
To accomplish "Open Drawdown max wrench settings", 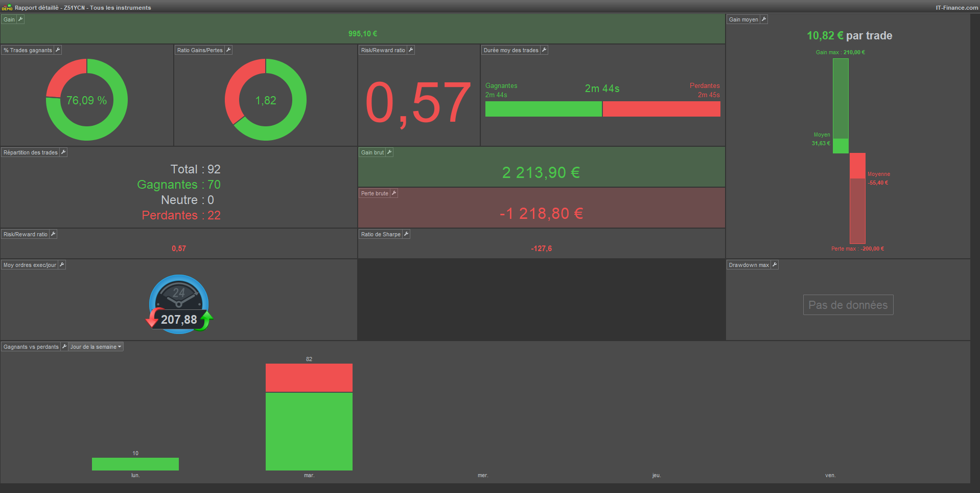I will pos(775,265).
